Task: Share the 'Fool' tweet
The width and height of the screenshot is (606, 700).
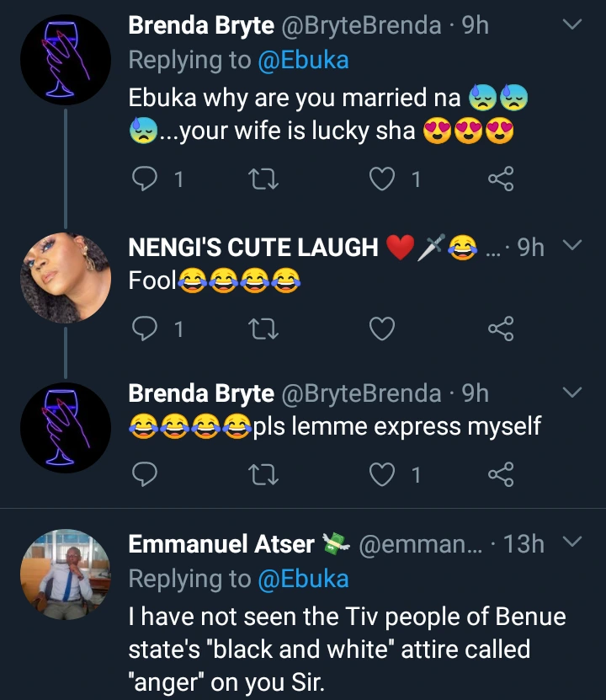Action: tap(501, 329)
